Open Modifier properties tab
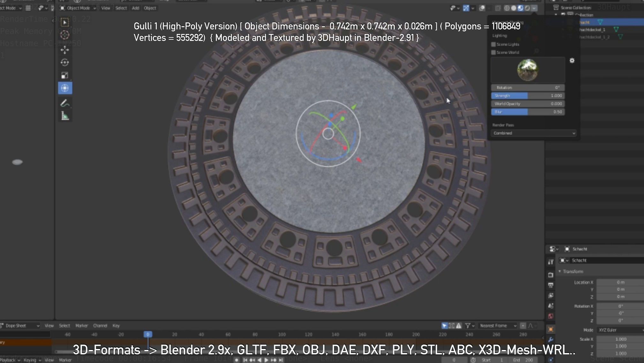The image size is (644, 363). coord(550,340)
